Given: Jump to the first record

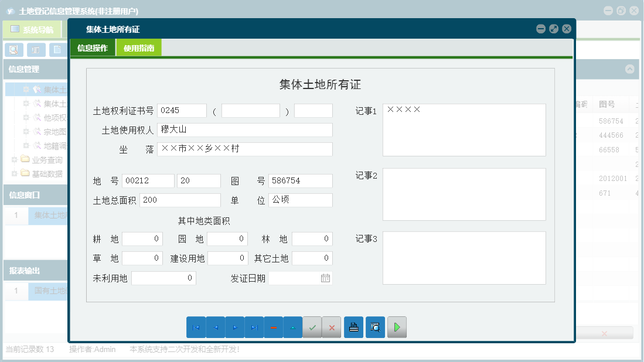Looking at the screenshot, I should point(196,327).
